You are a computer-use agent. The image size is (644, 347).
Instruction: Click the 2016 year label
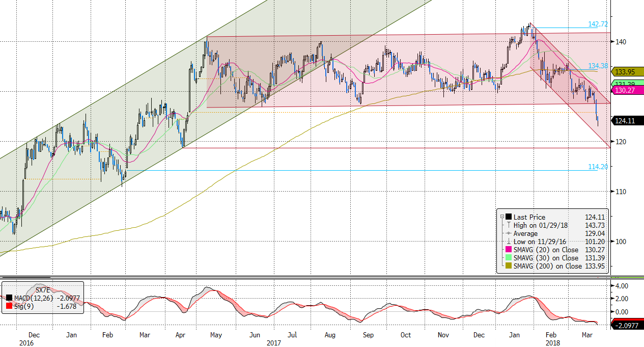27,343
